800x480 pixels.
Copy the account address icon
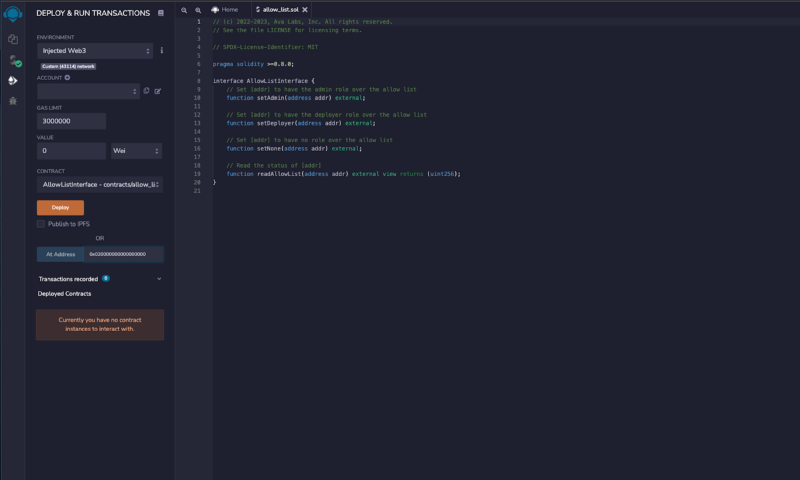[146, 91]
